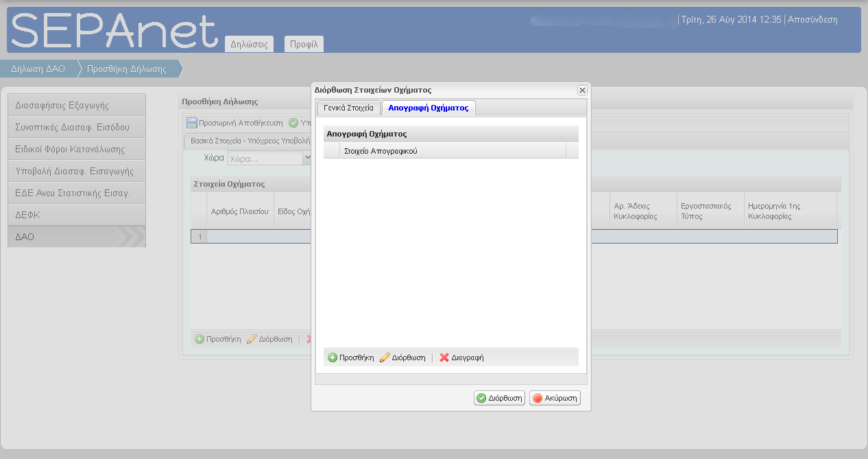This screenshot has height=459, width=868.
Task: Click Διαγραφή in the Απογραφή Οχήματος toolbar
Action: 461,357
